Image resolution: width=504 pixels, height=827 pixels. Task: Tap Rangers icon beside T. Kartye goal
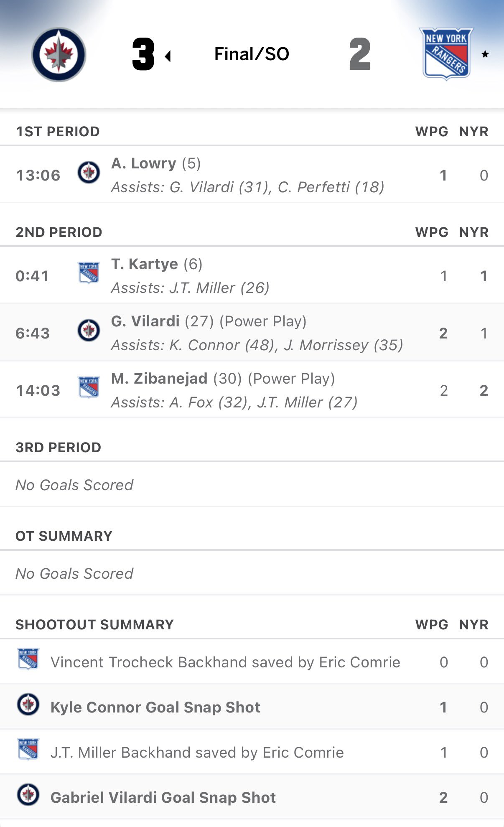tap(89, 273)
